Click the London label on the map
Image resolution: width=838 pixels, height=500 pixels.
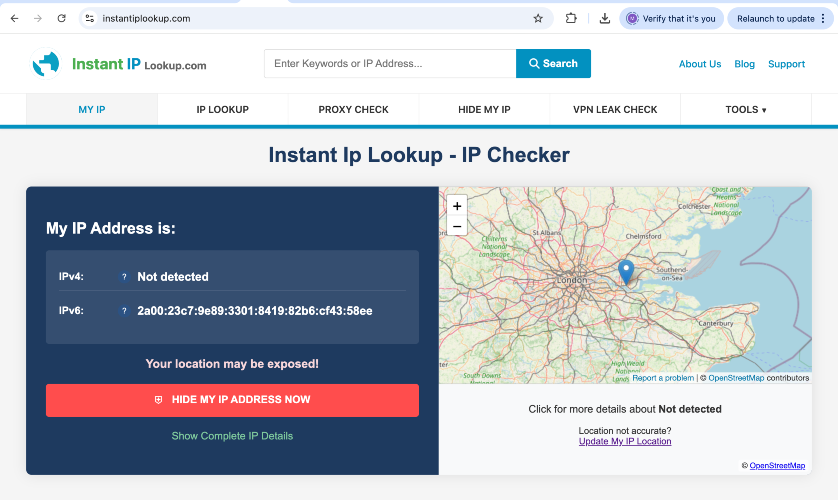pos(572,280)
